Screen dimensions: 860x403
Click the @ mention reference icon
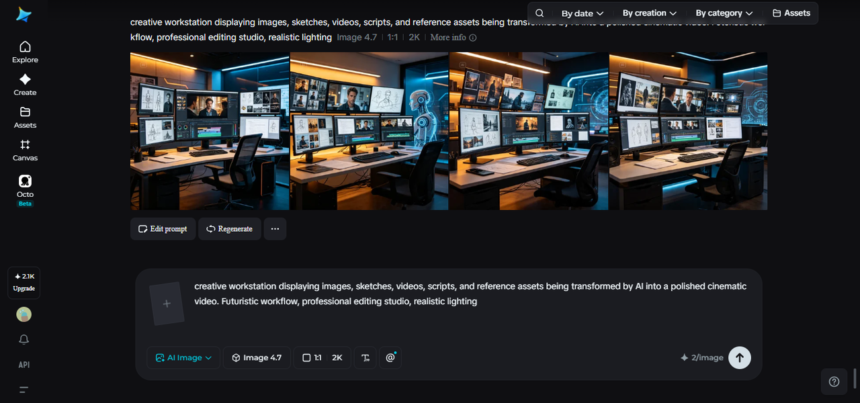391,357
